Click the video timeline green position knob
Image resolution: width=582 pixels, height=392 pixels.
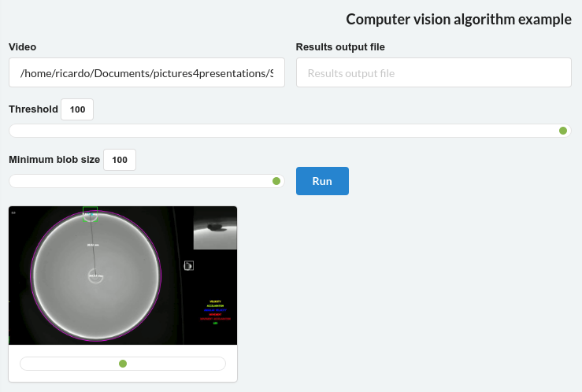click(123, 364)
